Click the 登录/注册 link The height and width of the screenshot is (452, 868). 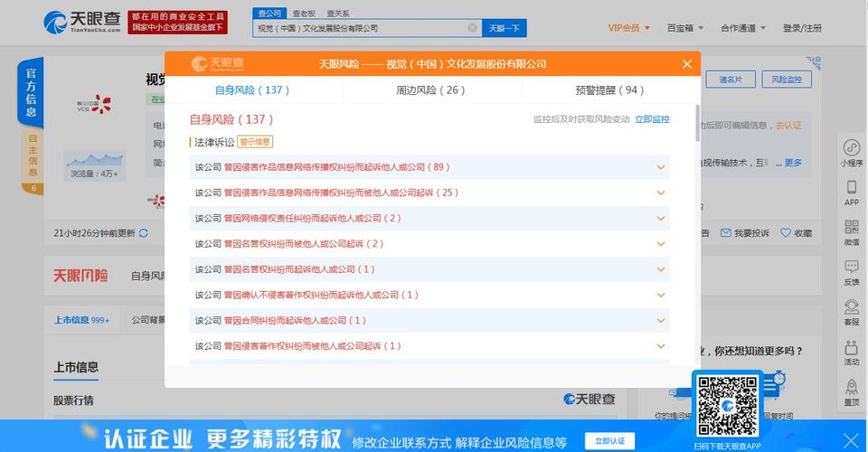[x=802, y=28]
